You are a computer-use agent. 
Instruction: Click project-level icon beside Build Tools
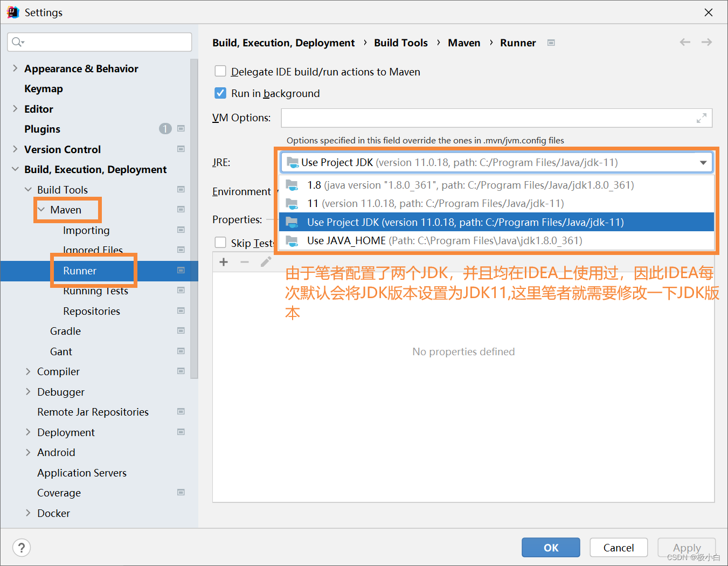point(181,189)
